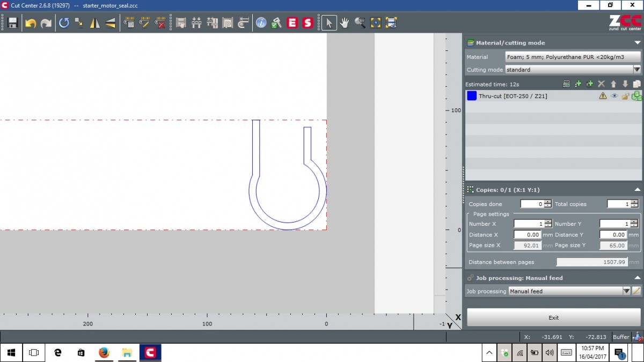Undo the last action with the left arrow

pyautogui.click(x=30, y=23)
